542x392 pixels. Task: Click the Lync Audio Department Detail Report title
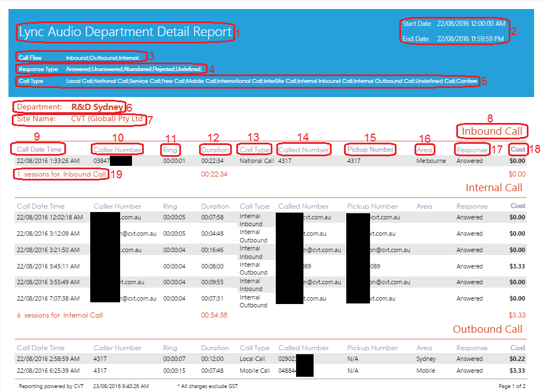[125, 32]
